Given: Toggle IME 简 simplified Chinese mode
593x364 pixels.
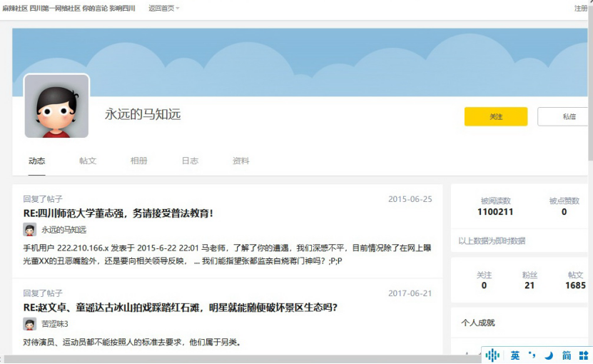Looking at the screenshot, I should (x=567, y=355).
